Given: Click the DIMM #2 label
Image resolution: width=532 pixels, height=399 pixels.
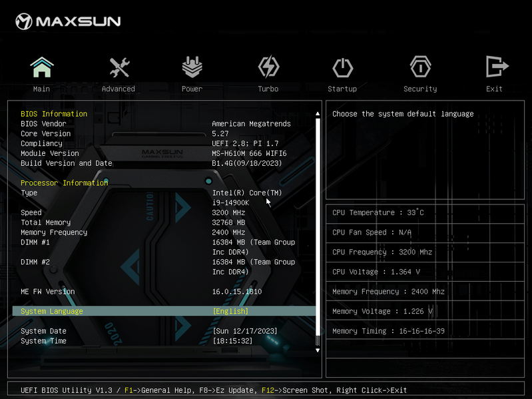Looking at the screenshot, I should [x=35, y=262].
